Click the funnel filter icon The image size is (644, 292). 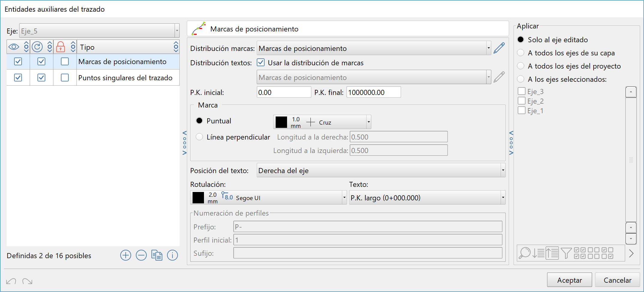(x=566, y=253)
